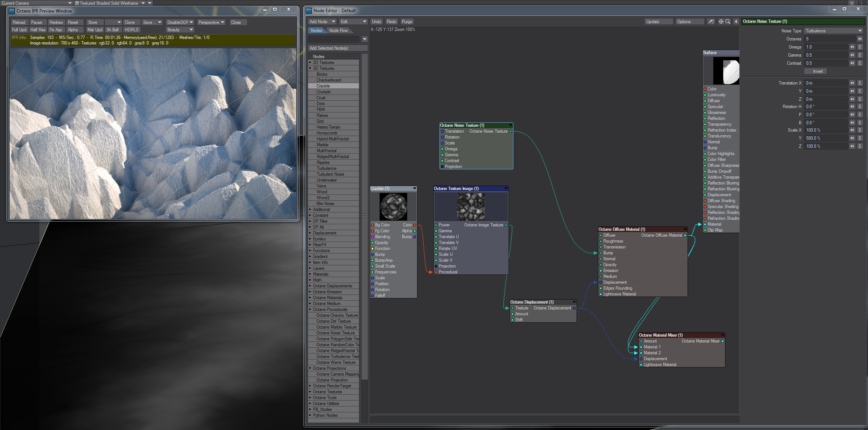Toggle Sh.Ball in the IPR window
The height and width of the screenshot is (430, 868).
[113, 30]
